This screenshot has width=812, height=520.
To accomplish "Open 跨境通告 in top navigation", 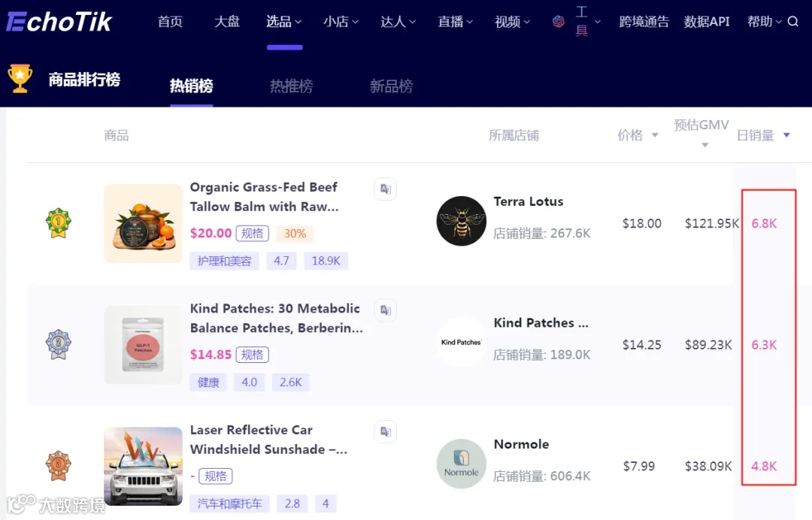I will tap(644, 22).
